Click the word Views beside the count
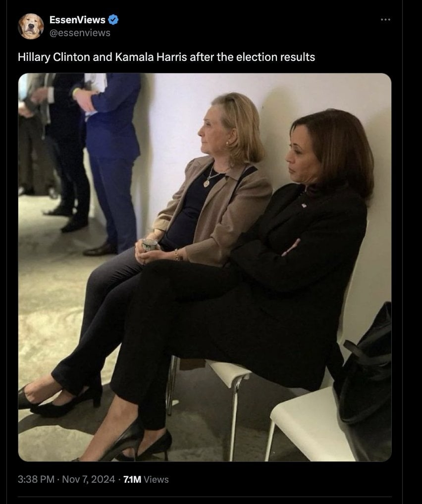 click(156, 479)
